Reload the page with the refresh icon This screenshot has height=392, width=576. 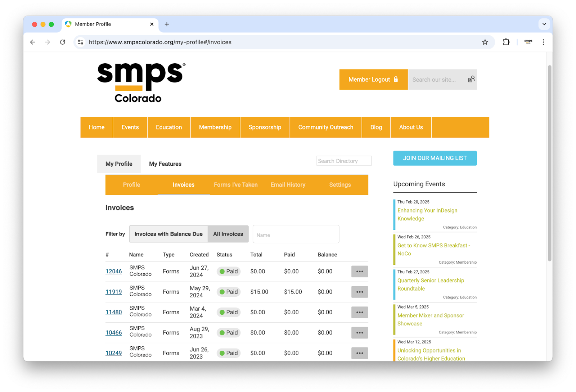63,42
